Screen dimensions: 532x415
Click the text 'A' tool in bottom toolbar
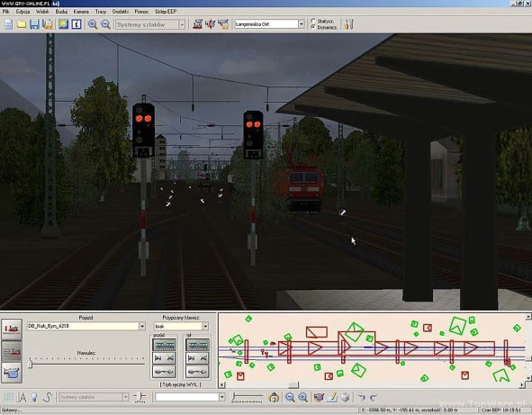point(22,397)
